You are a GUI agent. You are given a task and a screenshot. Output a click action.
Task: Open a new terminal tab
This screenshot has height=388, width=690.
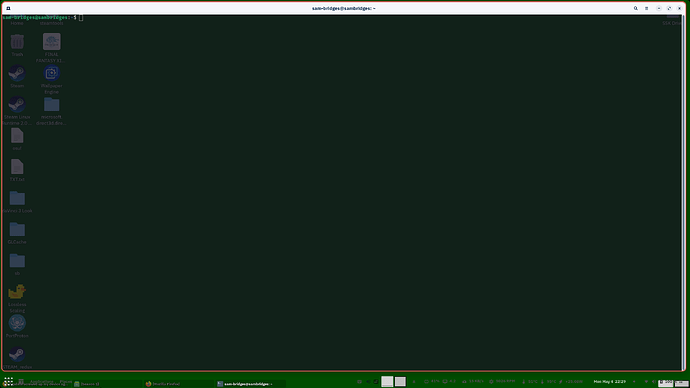tap(8, 8)
